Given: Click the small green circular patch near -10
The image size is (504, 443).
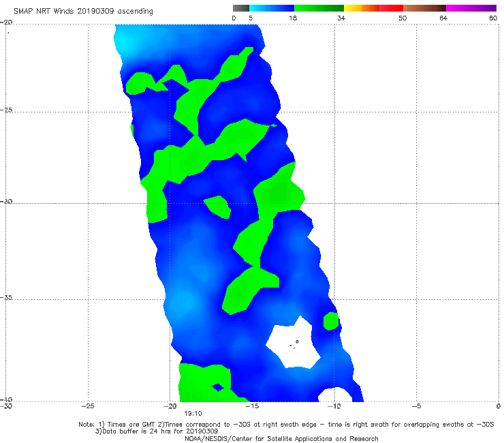Looking at the screenshot, I should (331, 321).
